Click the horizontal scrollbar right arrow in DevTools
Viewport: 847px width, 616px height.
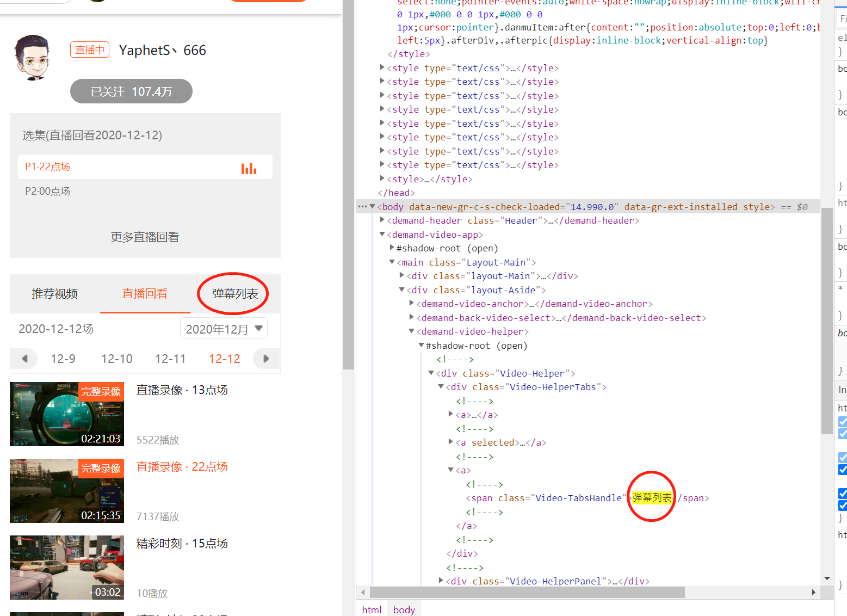tap(813, 592)
